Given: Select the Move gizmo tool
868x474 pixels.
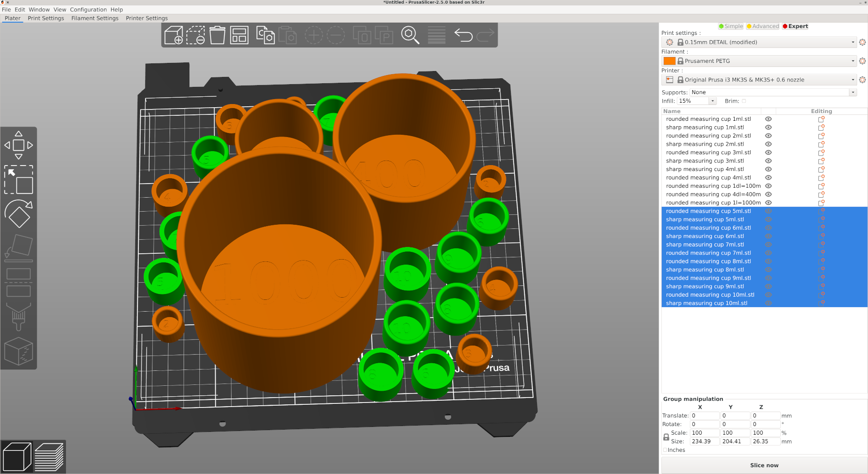Looking at the screenshot, I should pos(19,145).
